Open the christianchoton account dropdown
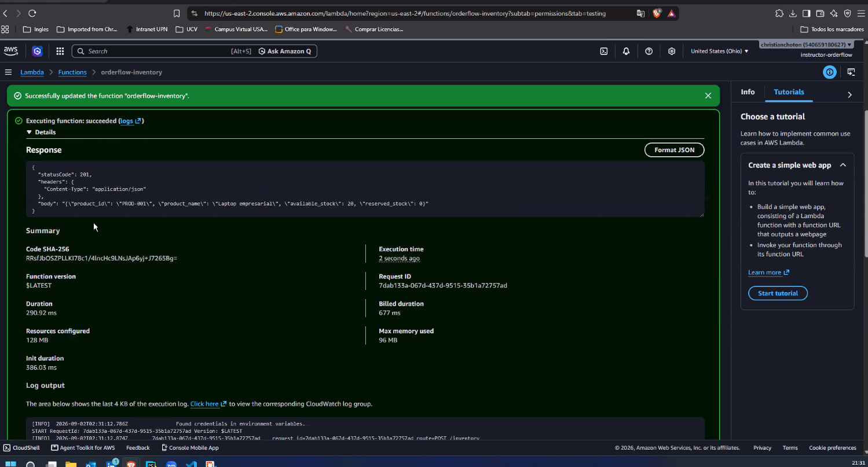Screen dimensions: 868x467 pyautogui.click(x=807, y=45)
